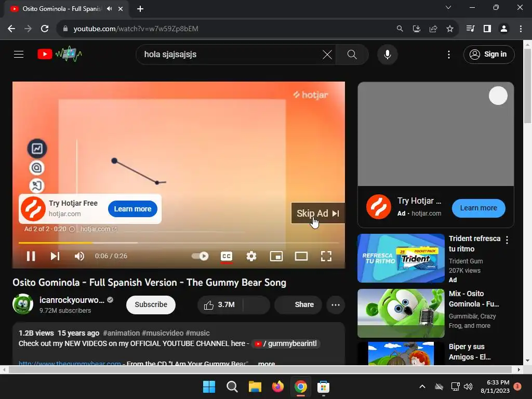Click the #animation hashtag

pos(121,333)
